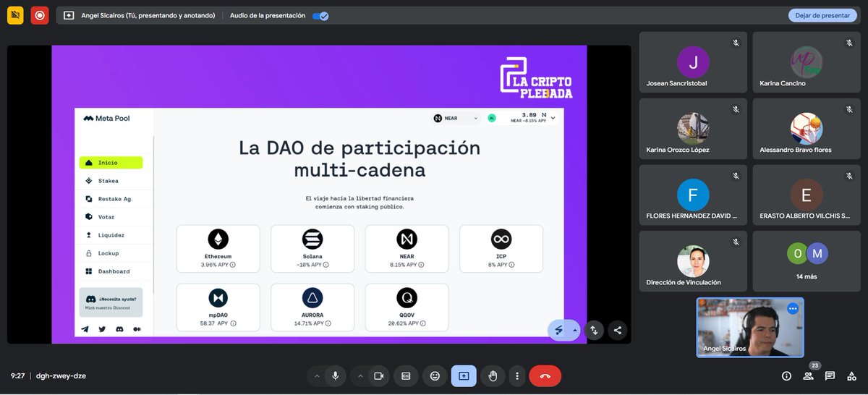
Task: Click the red recording indicator icon
Action: coord(39,15)
